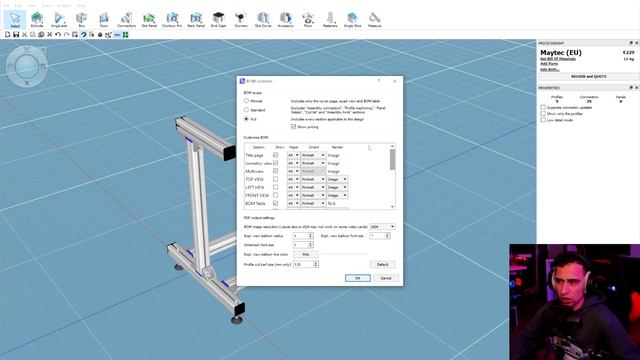Toggle Show for BOM Table row
Image resolution: width=640 pixels, height=360 pixels.
[276, 203]
